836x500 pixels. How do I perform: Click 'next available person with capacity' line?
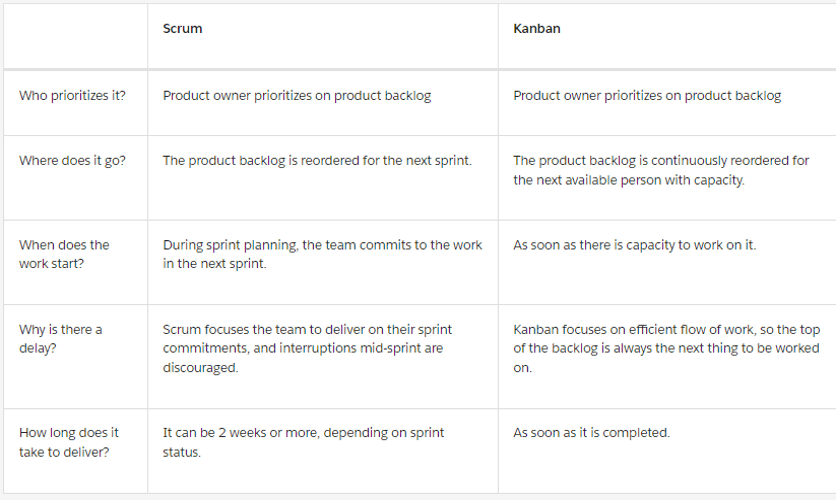[x=627, y=180]
